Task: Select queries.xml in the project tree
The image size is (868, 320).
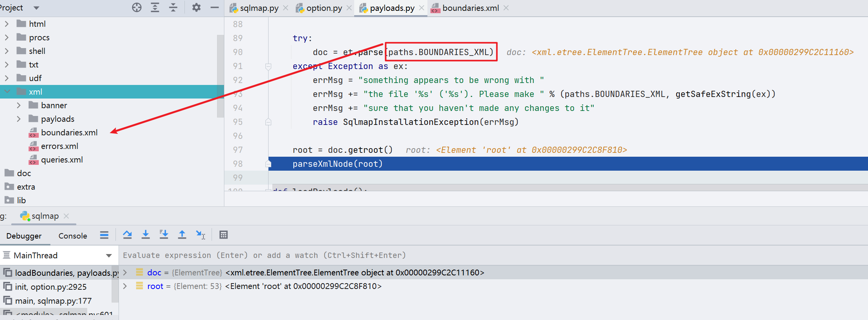Action: pyautogui.click(x=62, y=160)
